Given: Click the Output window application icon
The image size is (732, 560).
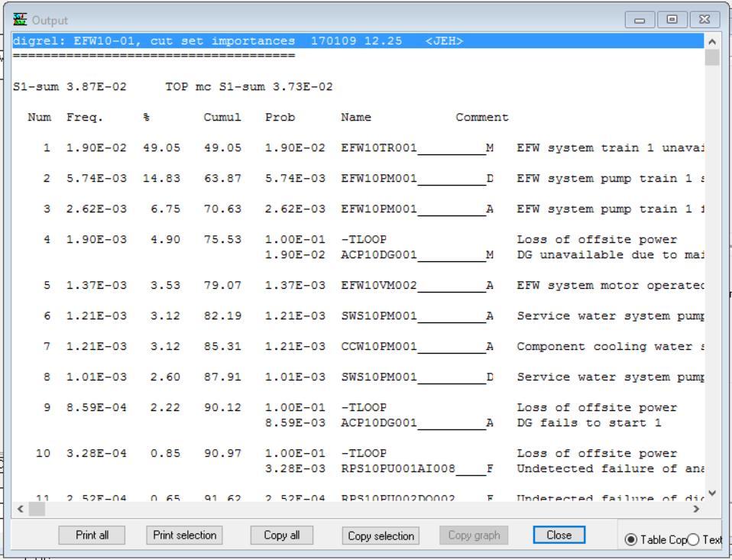Looking at the screenshot, I should pos(20,20).
